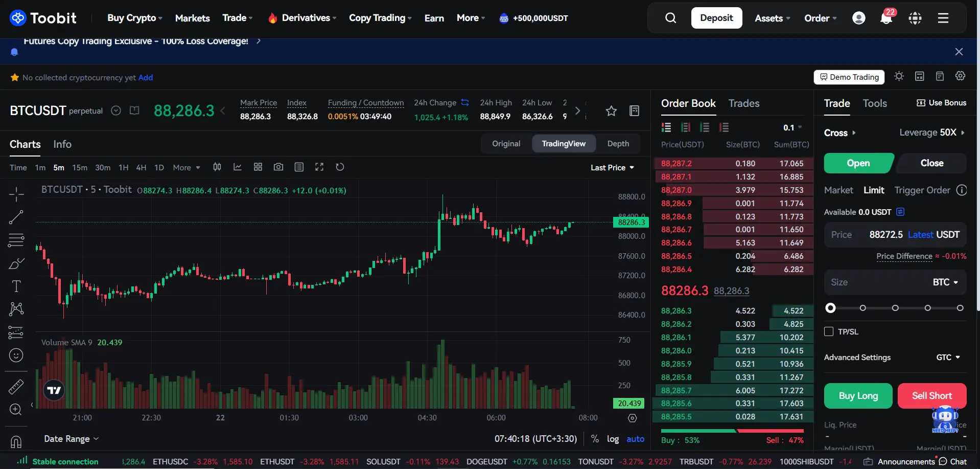The image size is (980, 469).
Task: Toggle log scale on the chart
Action: pos(613,439)
